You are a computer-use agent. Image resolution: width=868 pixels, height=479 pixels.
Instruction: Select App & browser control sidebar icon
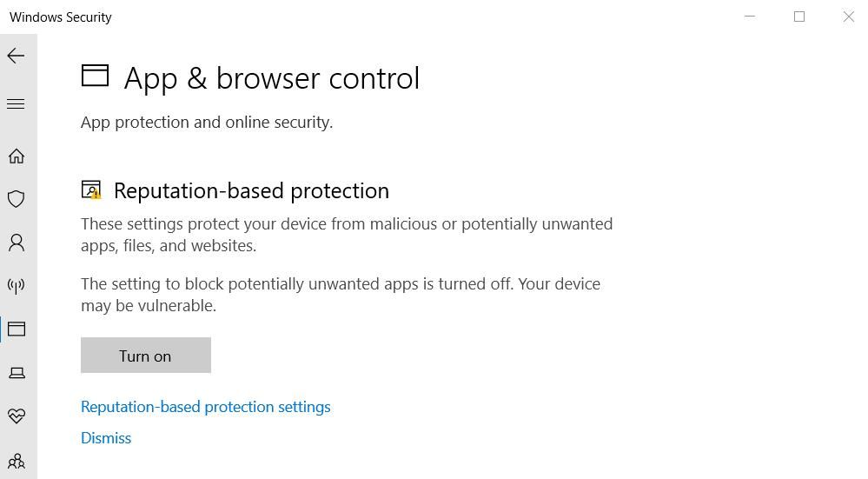16,329
